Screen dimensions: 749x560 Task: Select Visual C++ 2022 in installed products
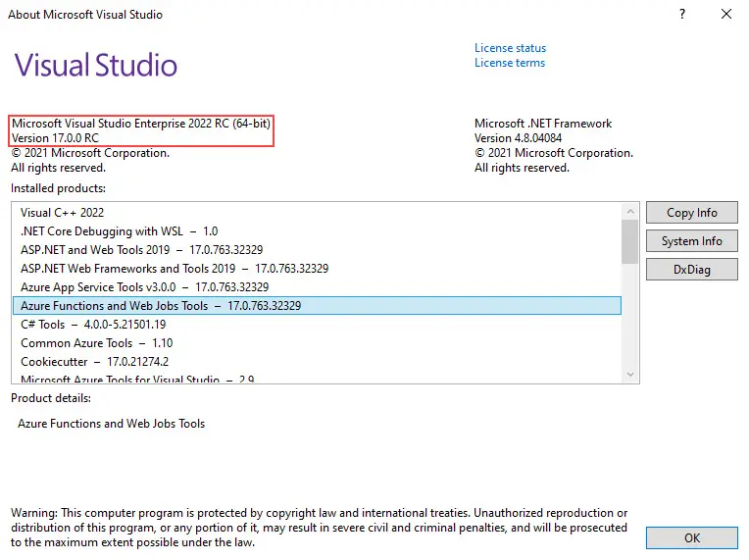318,213
